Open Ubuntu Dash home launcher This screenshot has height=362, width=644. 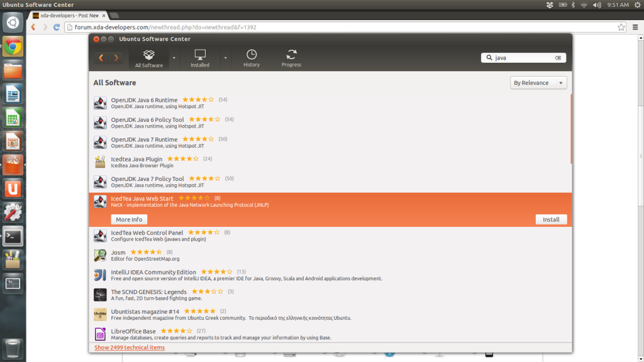[13, 23]
